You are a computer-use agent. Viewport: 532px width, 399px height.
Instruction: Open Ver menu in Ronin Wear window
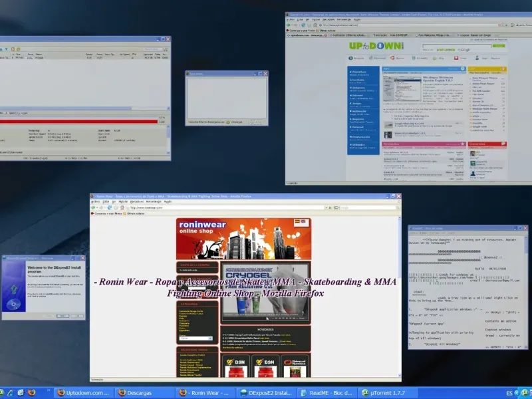tap(114, 201)
